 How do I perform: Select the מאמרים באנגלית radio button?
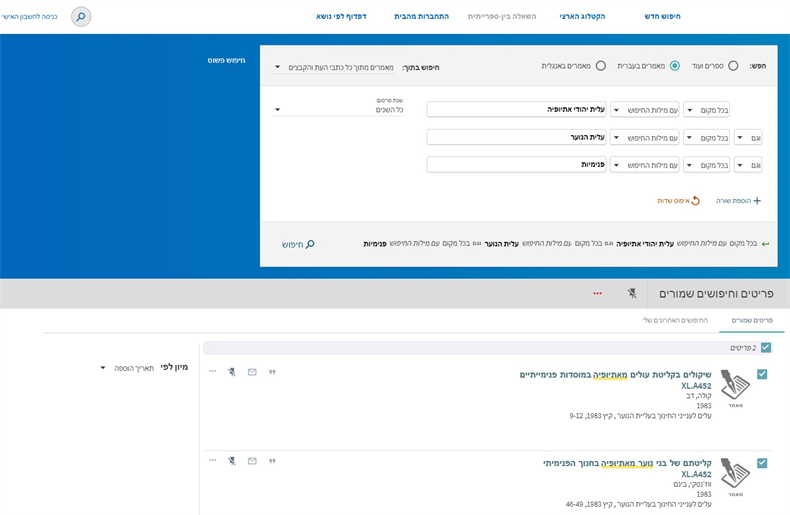pos(600,66)
